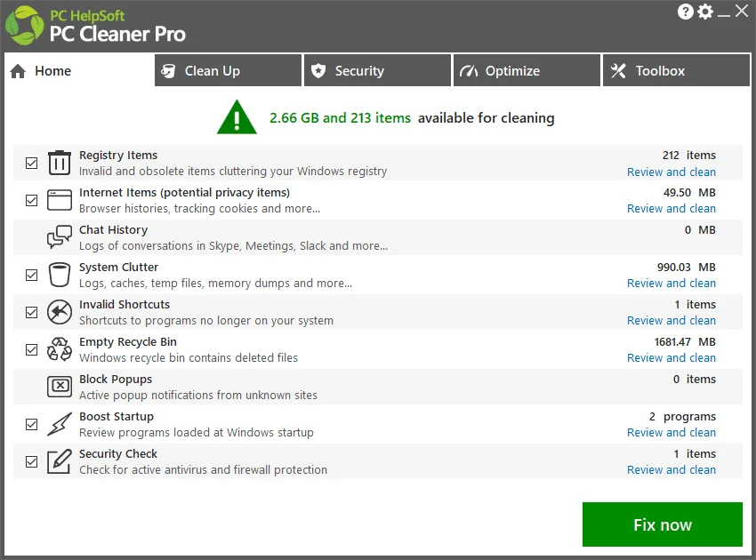Review and clean Boost Startup programs
This screenshot has height=560, width=756.
pos(672,433)
